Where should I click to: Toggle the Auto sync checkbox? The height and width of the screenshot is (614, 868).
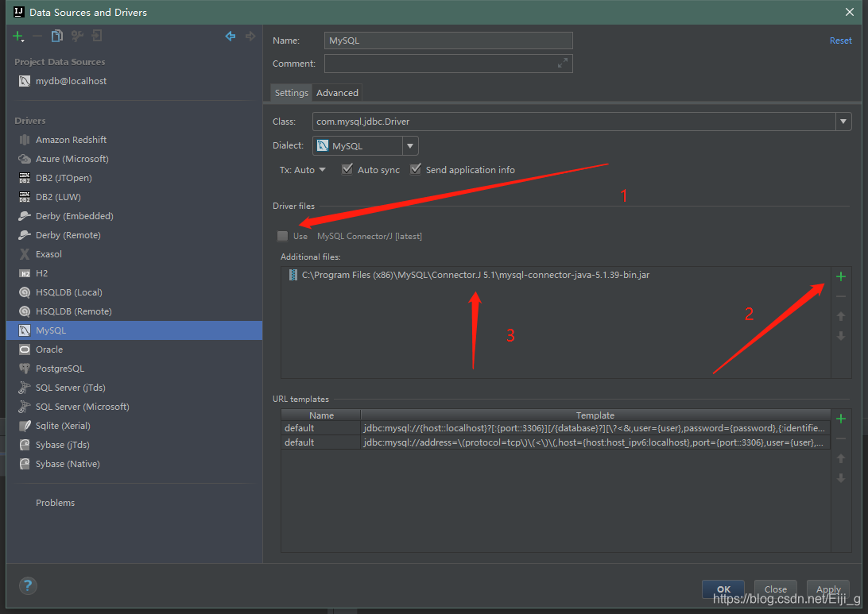point(347,169)
